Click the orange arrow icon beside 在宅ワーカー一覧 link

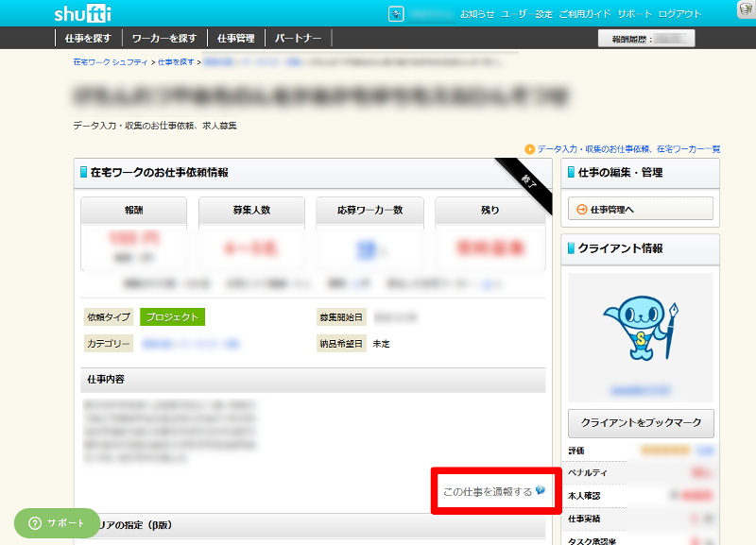tap(530, 148)
